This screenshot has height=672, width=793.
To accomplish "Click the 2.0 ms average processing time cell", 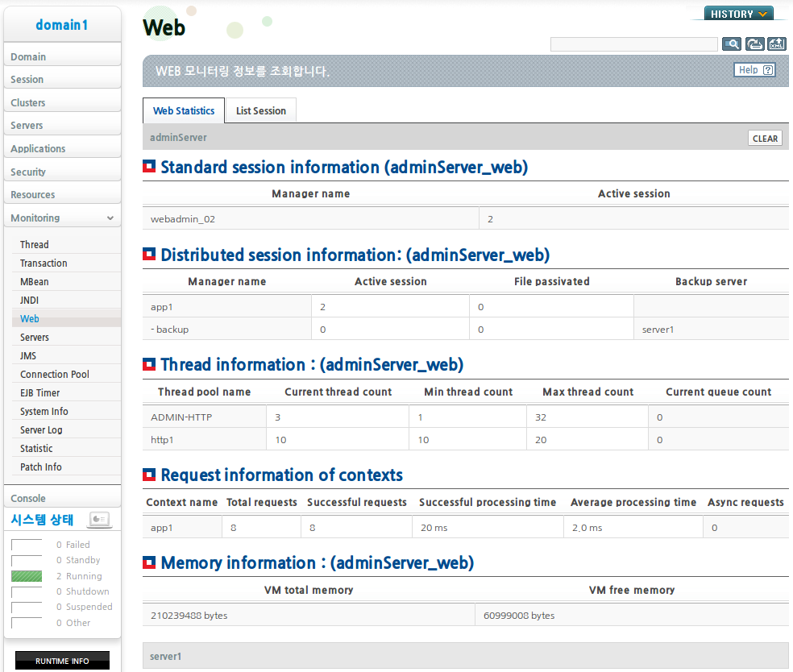I will click(633, 528).
